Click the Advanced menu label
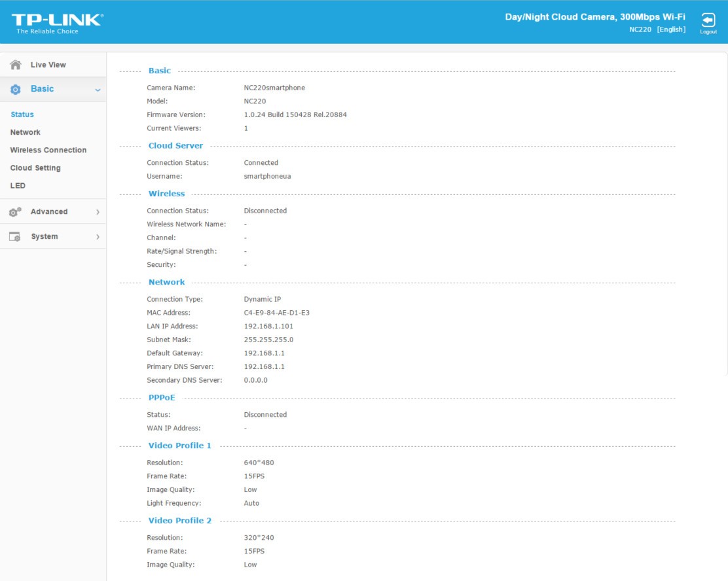Viewport: 728px width, 581px height. coord(49,212)
